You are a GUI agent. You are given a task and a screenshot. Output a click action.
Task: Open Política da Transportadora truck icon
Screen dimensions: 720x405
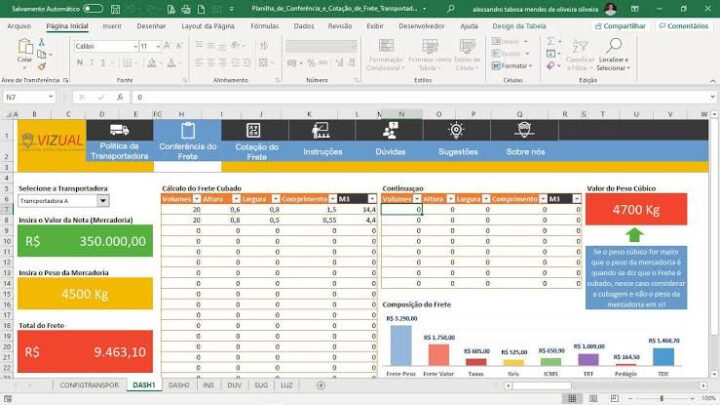(119, 130)
